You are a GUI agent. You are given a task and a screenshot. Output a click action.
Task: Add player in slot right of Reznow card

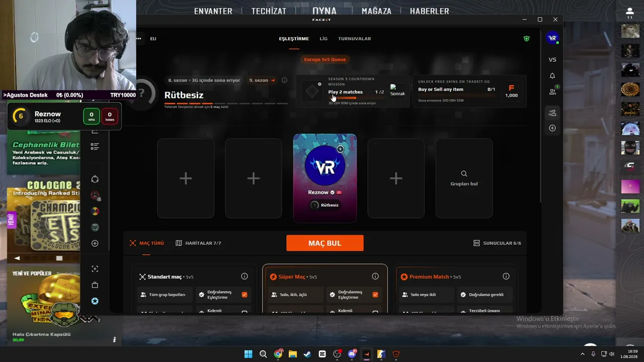tap(396, 178)
